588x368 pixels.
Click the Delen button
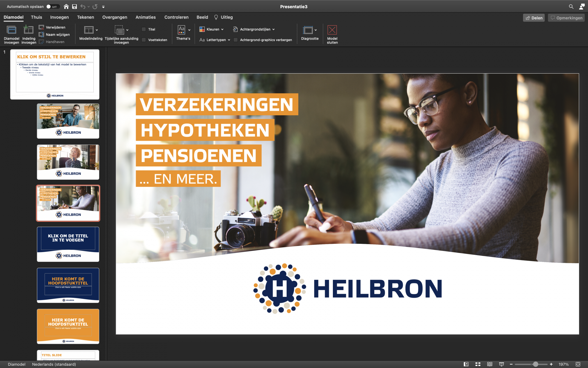534,18
